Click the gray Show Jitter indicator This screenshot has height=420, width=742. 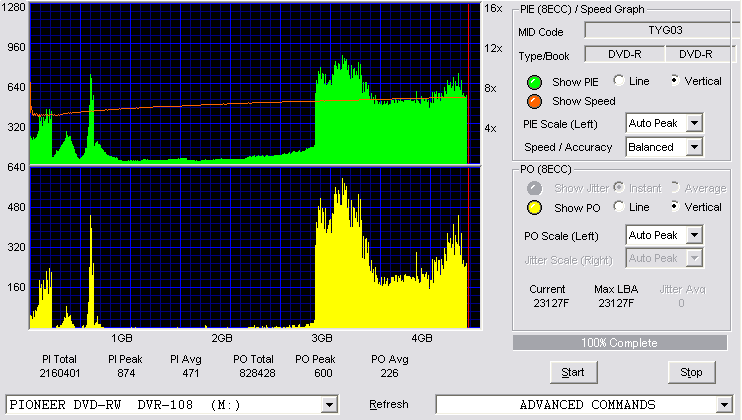pos(534,188)
